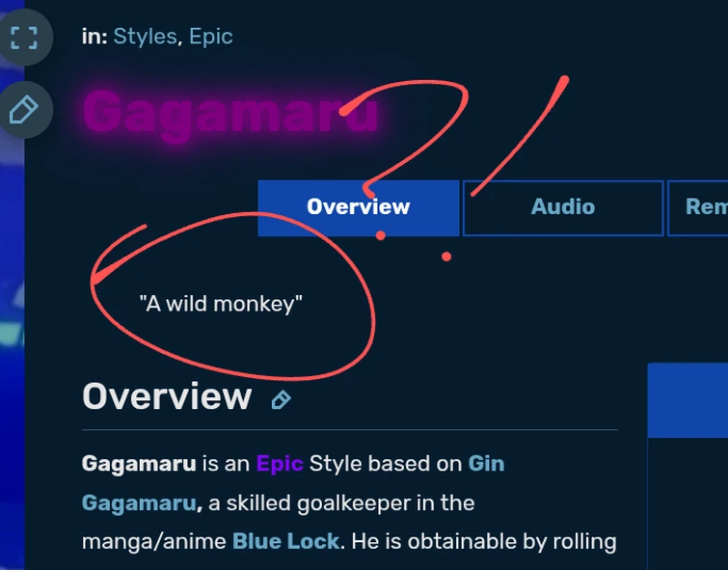
Task: Switch to the Audio tab
Action: (x=563, y=207)
